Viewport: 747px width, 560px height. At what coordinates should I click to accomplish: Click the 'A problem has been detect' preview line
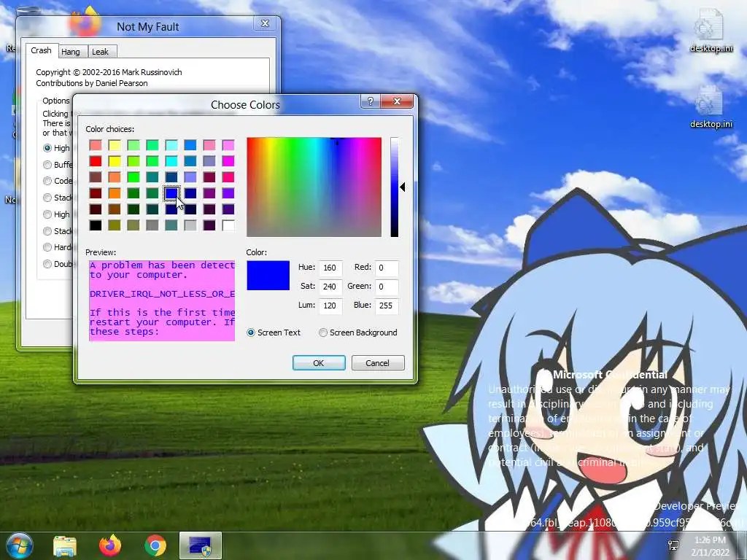pyautogui.click(x=162, y=265)
